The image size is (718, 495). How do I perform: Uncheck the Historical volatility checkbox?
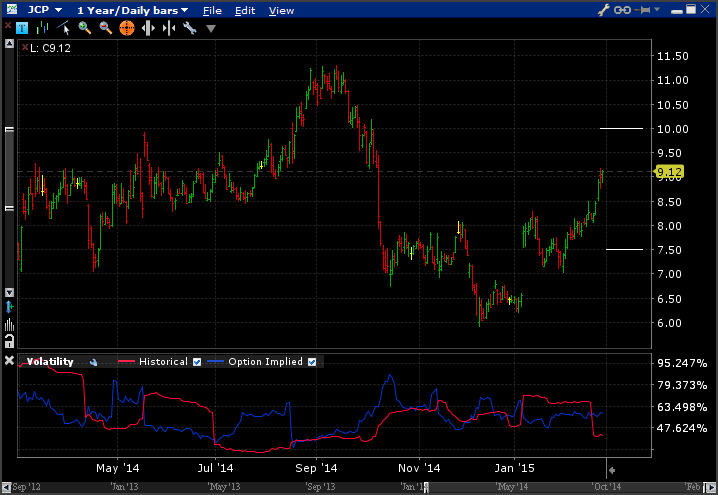click(x=197, y=362)
